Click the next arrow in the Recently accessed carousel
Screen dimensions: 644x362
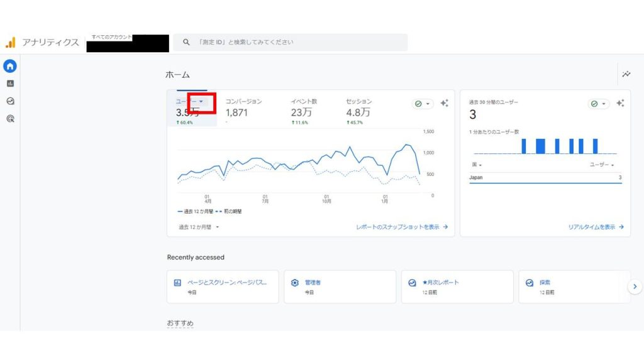(635, 287)
